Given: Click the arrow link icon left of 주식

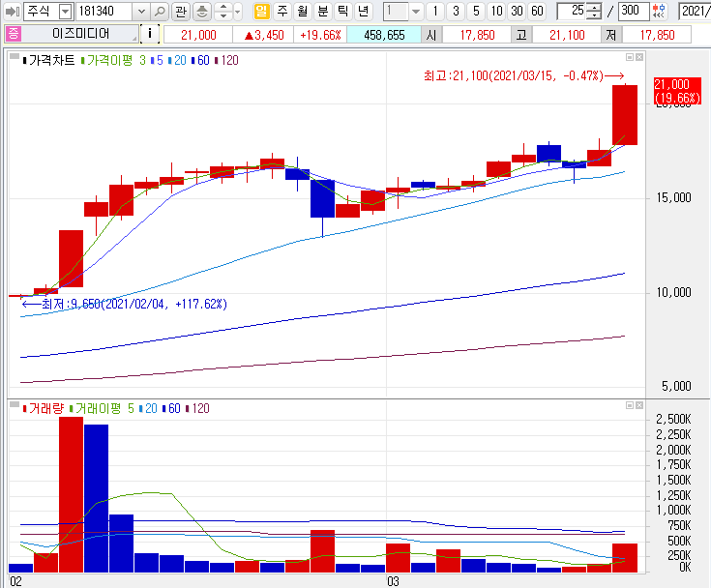Looking at the screenshot, I should pyautogui.click(x=13, y=11).
